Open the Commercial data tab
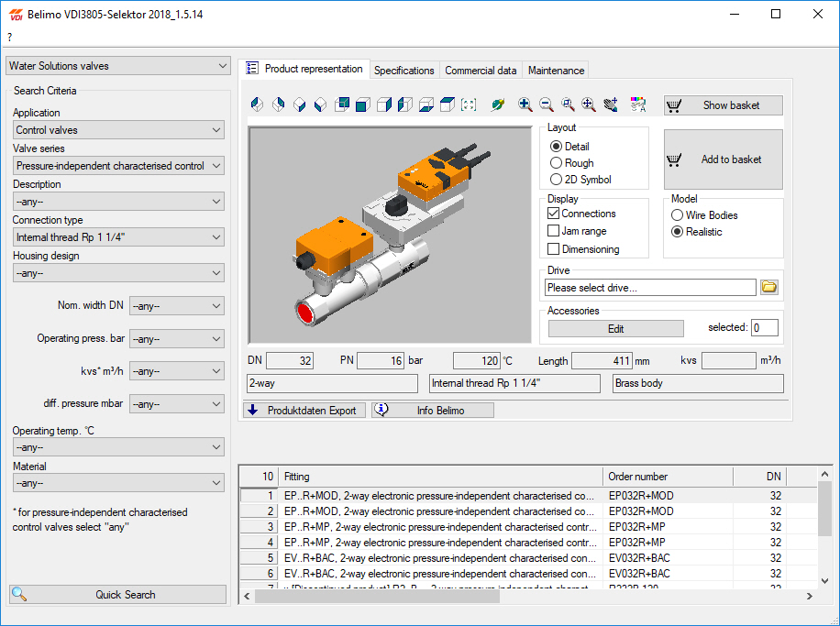840x626 pixels. [481, 71]
